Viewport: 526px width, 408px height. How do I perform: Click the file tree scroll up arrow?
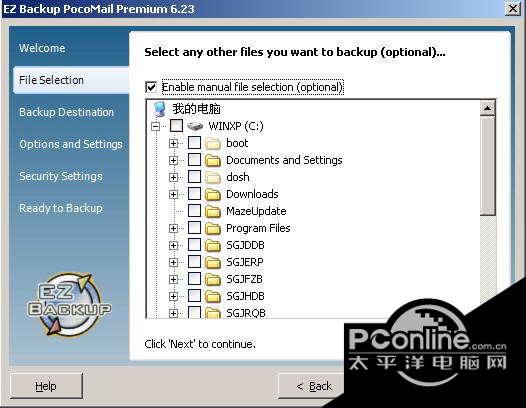tap(487, 108)
